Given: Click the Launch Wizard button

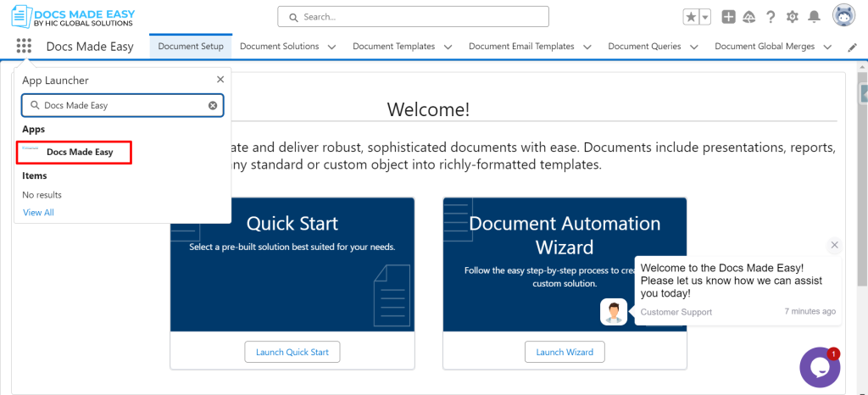Looking at the screenshot, I should [565, 352].
